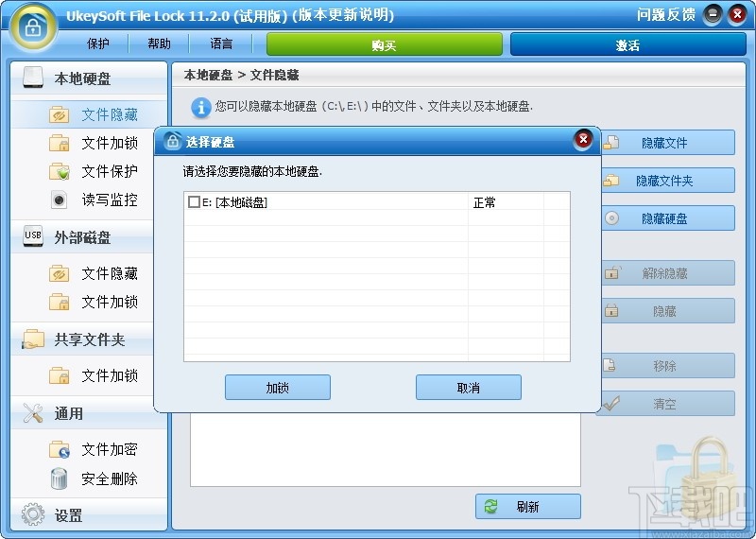Select 文件加锁 under 共享文件夹
Screen dimensions: 756x539
click(x=110, y=375)
